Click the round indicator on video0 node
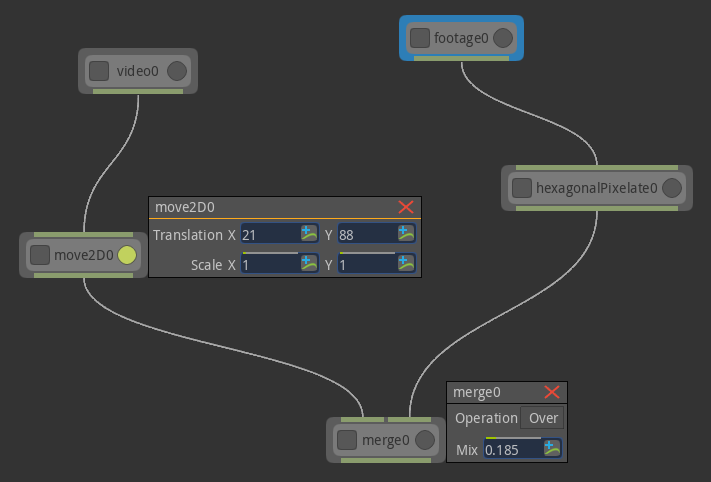This screenshot has width=711, height=482. tap(176, 71)
